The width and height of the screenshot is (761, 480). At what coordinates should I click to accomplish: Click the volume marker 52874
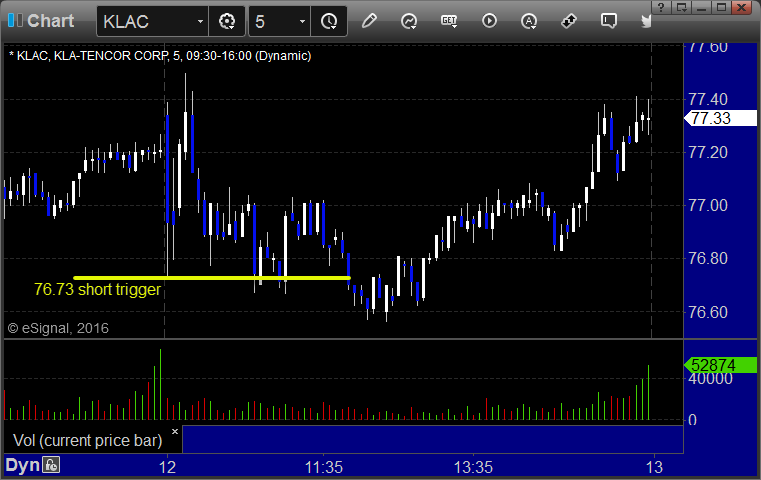[720, 365]
